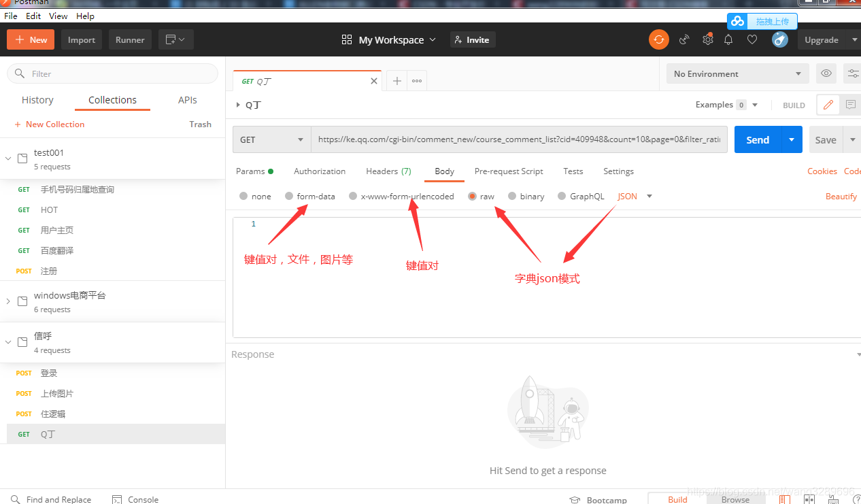861x504 pixels.
Task: Click the Send button
Action: (758, 139)
